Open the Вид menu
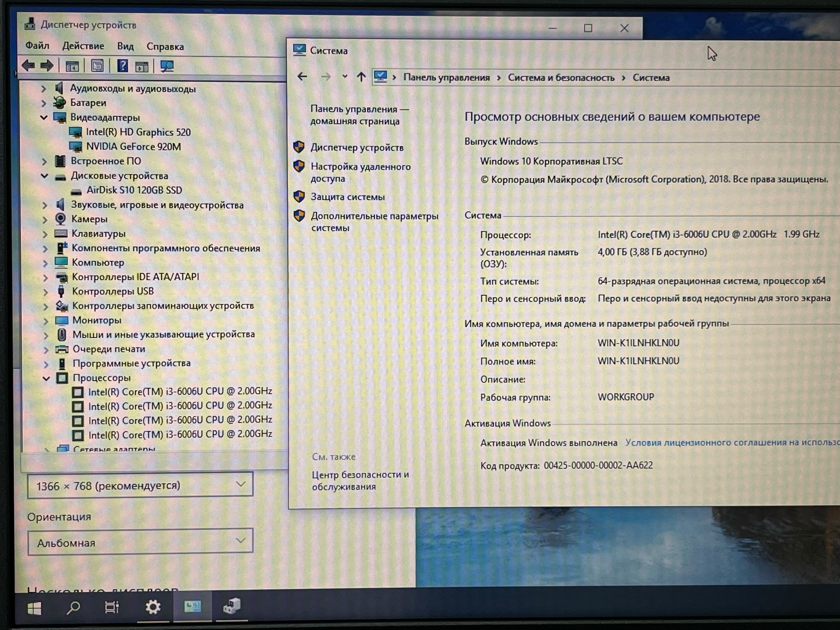 125,46
